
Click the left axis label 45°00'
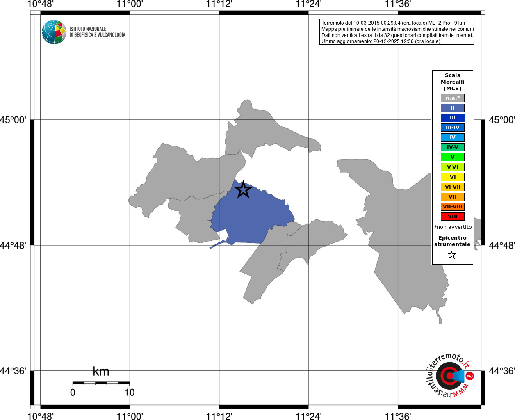tap(13, 120)
